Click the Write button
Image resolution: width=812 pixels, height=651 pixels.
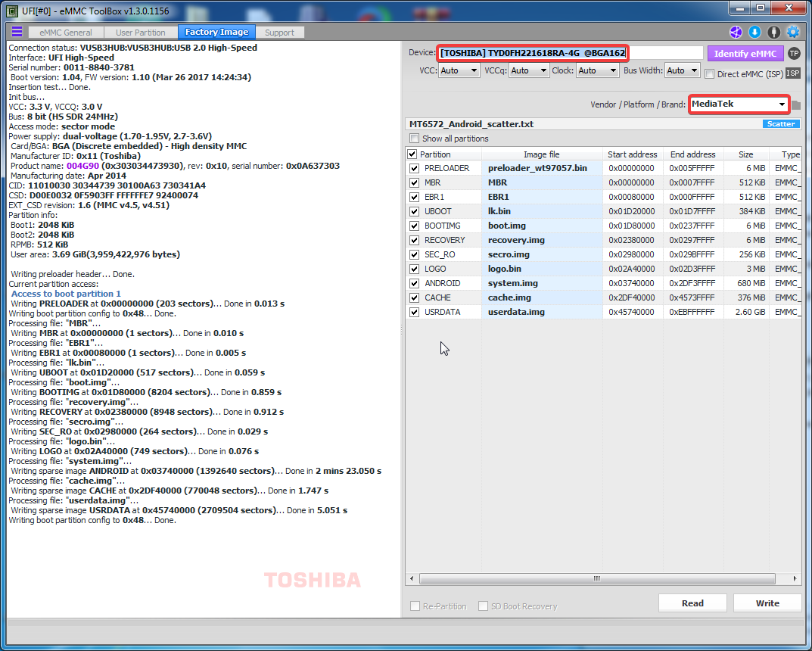click(767, 603)
